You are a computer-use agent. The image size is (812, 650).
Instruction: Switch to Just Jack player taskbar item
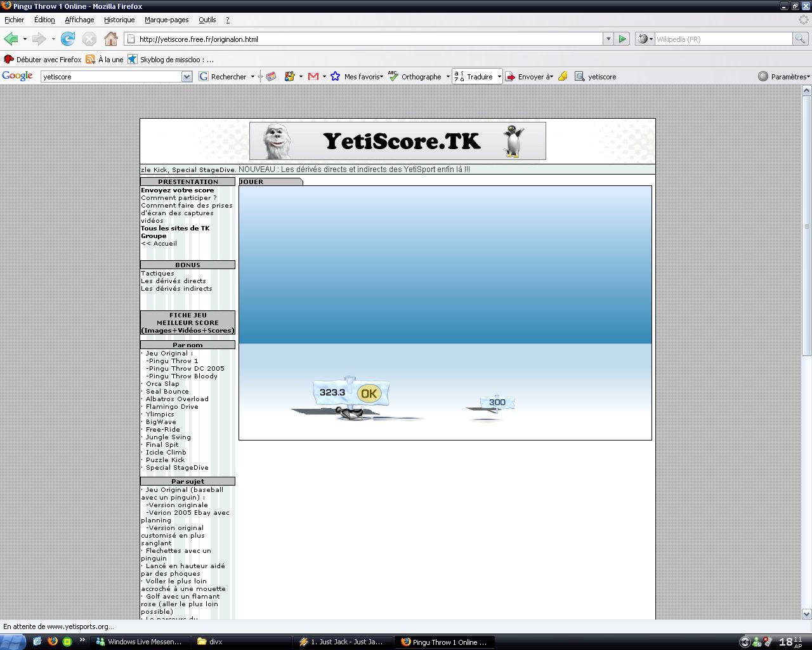(343, 642)
